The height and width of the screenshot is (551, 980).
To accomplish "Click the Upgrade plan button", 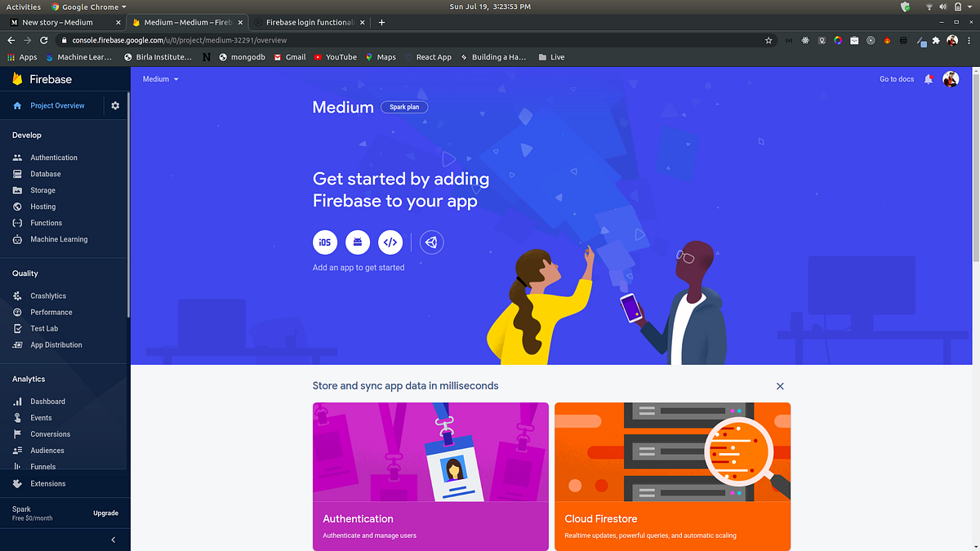I will 106,513.
